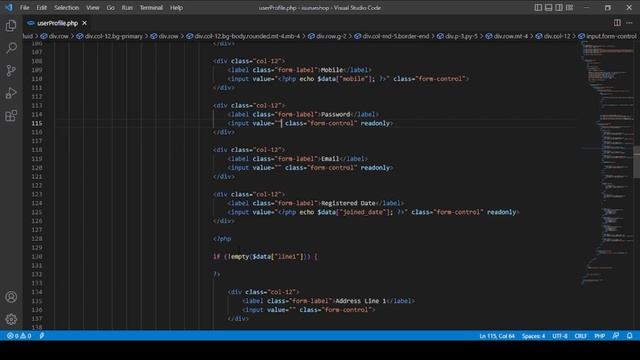Viewport: 640px width, 360px height.
Task: Expand breadcrumb div.row.g-2
Action: click(x=327, y=36)
